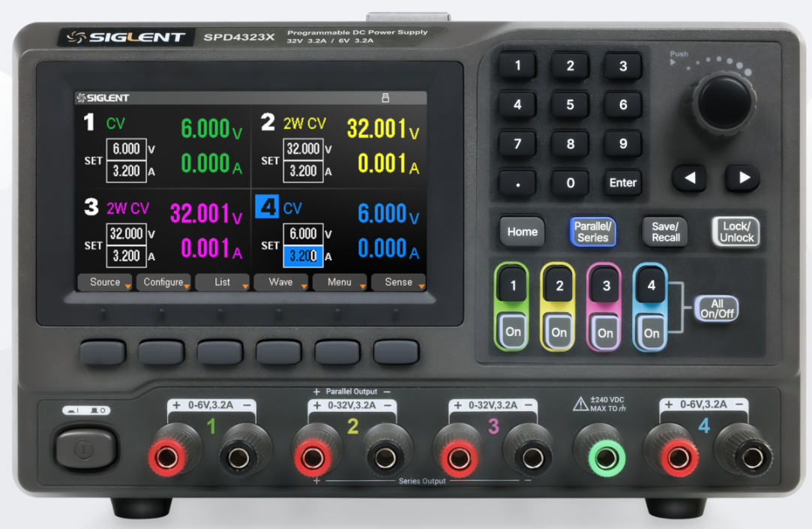Image resolution: width=812 pixels, height=529 pixels.
Task: Click channel 3 black negative terminal
Action: [532, 458]
